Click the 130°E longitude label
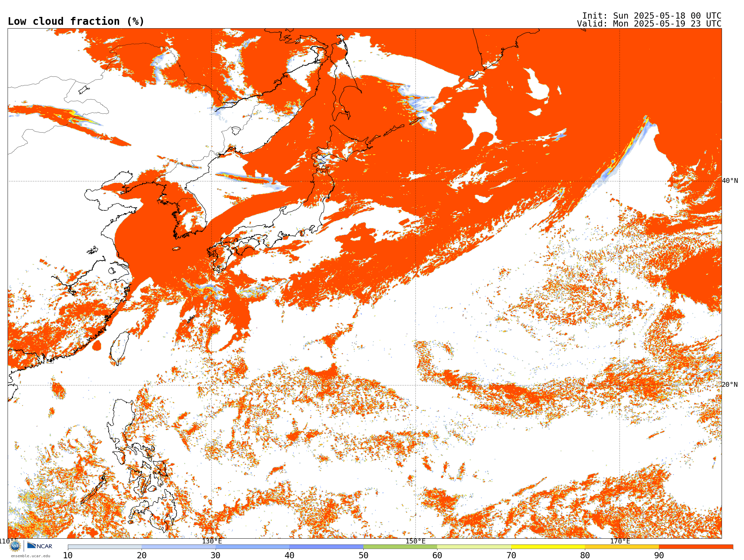The height and width of the screenshot is (560, 744). click(x=212, y=541)
